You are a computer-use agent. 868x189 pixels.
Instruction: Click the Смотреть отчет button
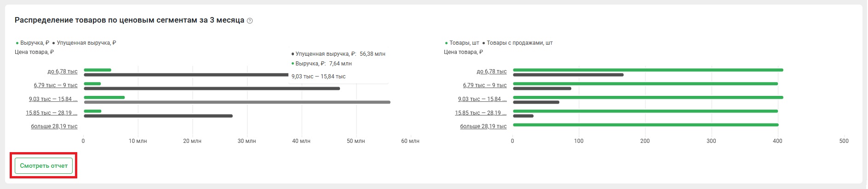[x=44, y=166]
